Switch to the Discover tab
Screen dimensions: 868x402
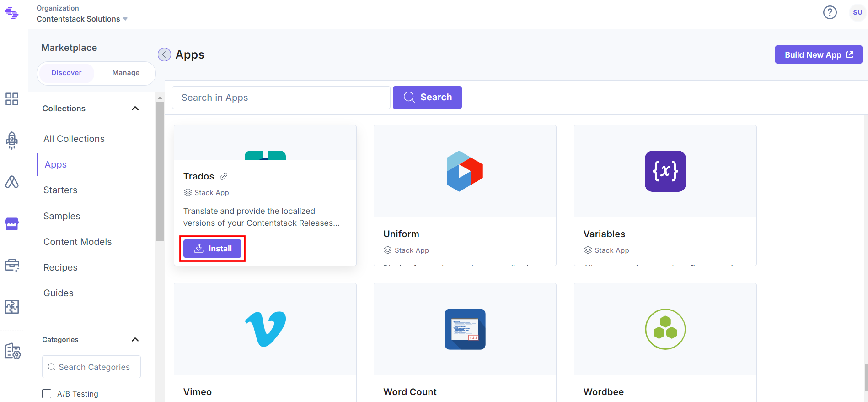click(66, 73)
